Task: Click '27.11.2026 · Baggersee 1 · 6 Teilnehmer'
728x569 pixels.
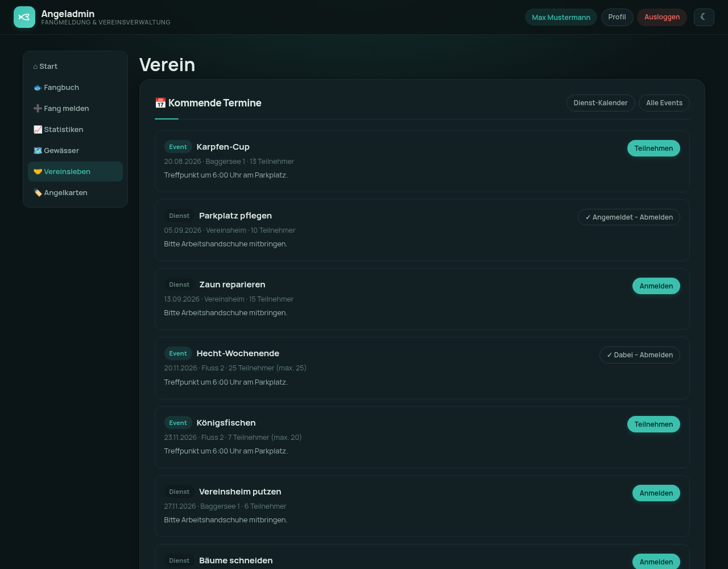Action: coord(225,506)
